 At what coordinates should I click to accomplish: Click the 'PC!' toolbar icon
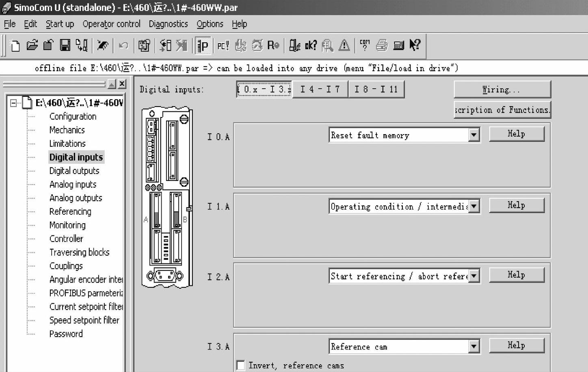pyautogui.click(x=223, y=46)
